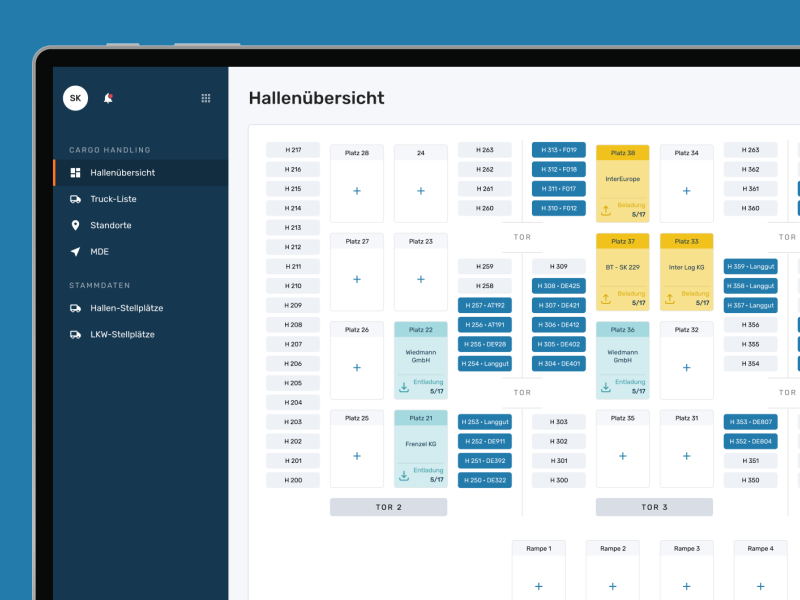Image resolution: width=800 pixels, height=600 pixels.
Task: Go to Truck-Liste menu item
Action: pyautogui.click(x=113, y=199)
